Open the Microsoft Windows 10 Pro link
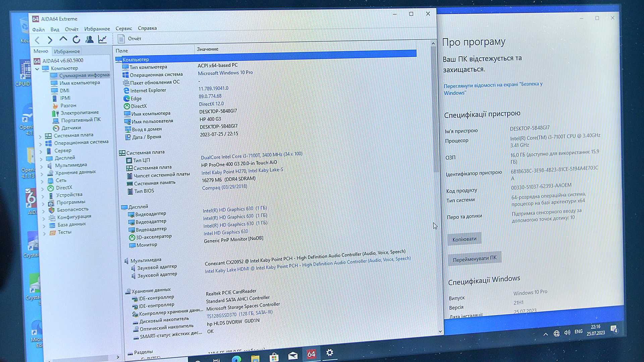 (225, 73)
